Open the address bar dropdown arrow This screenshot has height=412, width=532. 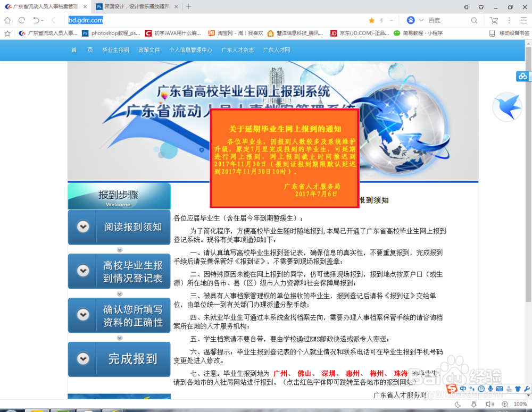click(x=391, y=21)
